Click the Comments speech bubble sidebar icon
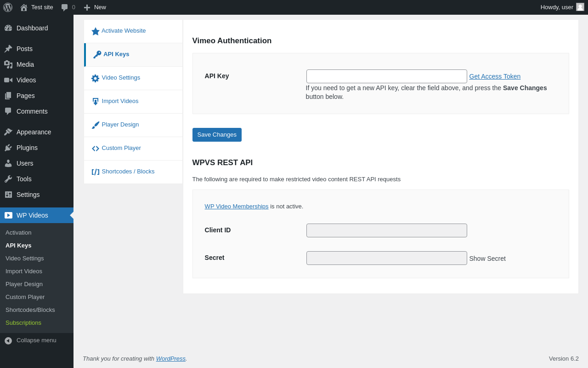Screen dimensions: 588x368 click(8, 111)
